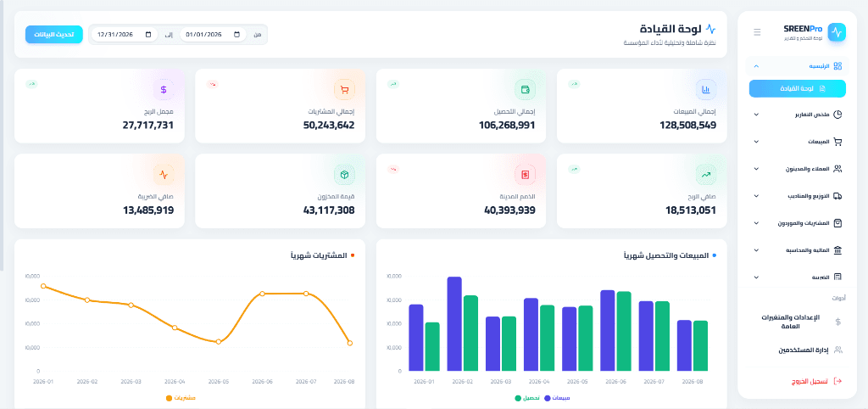Screen dimensions: 868x409
Task: Open the calendar picker in the إلى date field
Action: [x=147, y=34]
